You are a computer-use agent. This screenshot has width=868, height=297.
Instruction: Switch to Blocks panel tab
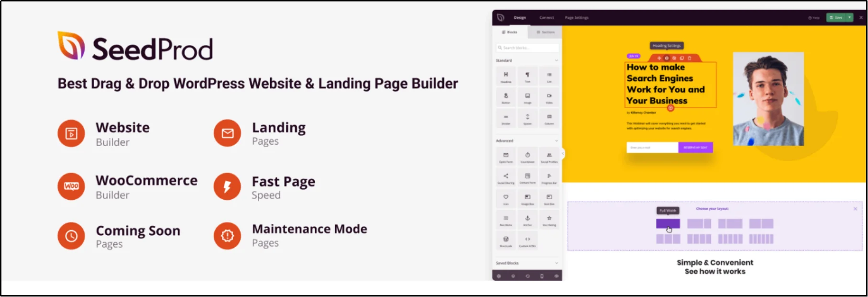click(510, 32)
